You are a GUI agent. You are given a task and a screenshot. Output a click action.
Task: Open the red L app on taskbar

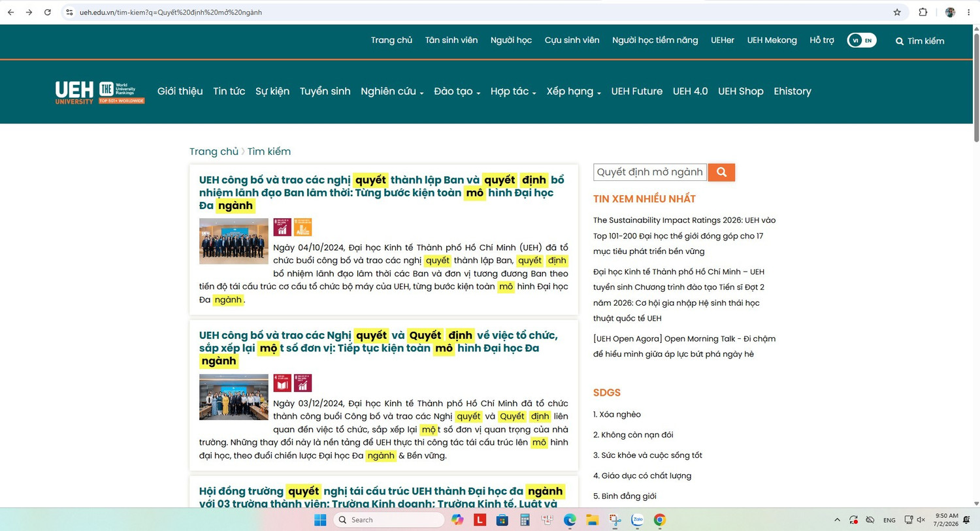tap(480, 520)
